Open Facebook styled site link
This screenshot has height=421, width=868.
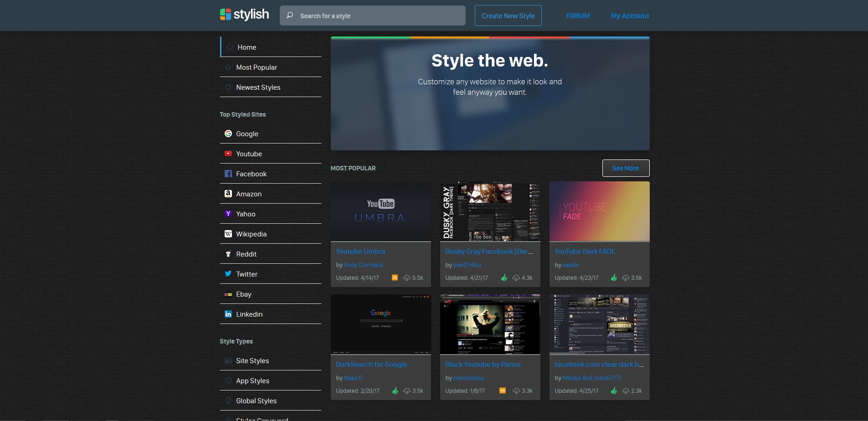coord(271,174)
